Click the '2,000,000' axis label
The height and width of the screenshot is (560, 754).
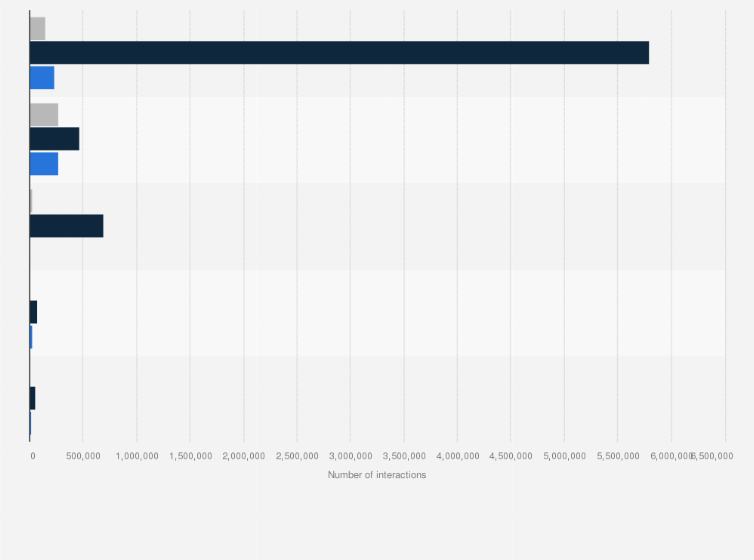[x=244, y=456]
